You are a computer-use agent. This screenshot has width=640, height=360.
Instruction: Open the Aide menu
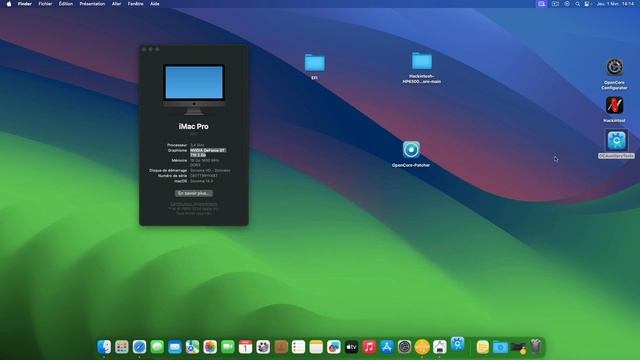(x=155, y=4)
